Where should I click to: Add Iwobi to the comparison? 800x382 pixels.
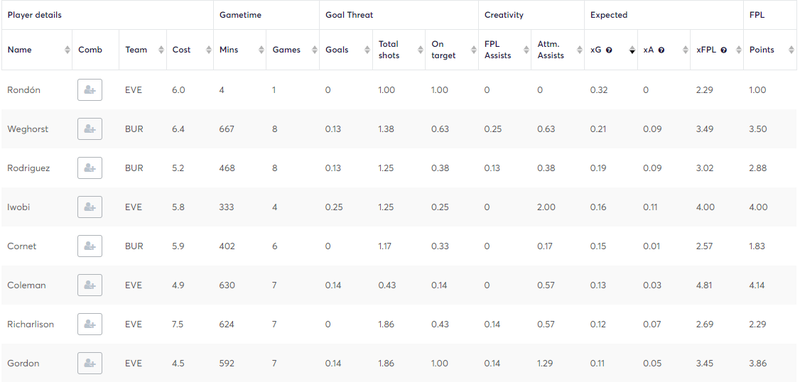[x=90, y=207]
